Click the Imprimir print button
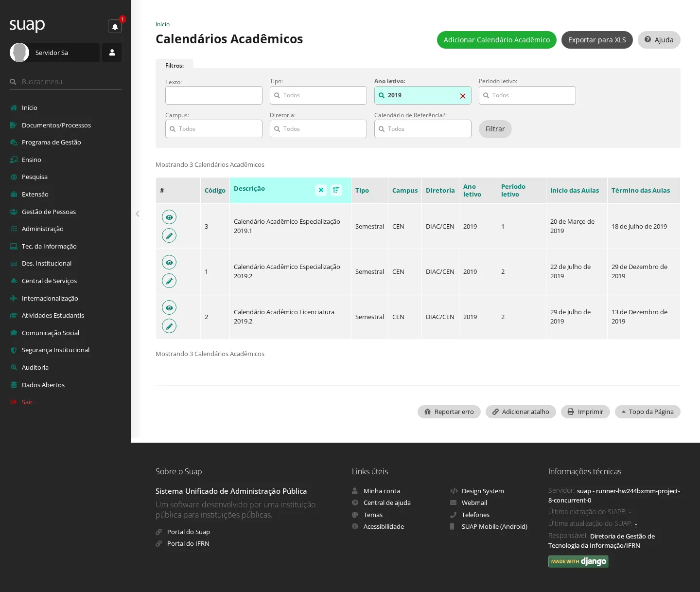700x592 pixels. 585,412
